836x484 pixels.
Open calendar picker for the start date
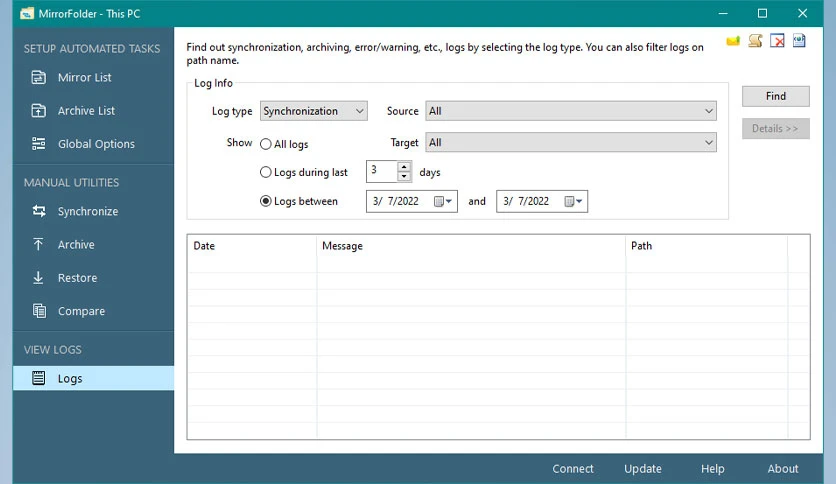(x=443, y=201)
